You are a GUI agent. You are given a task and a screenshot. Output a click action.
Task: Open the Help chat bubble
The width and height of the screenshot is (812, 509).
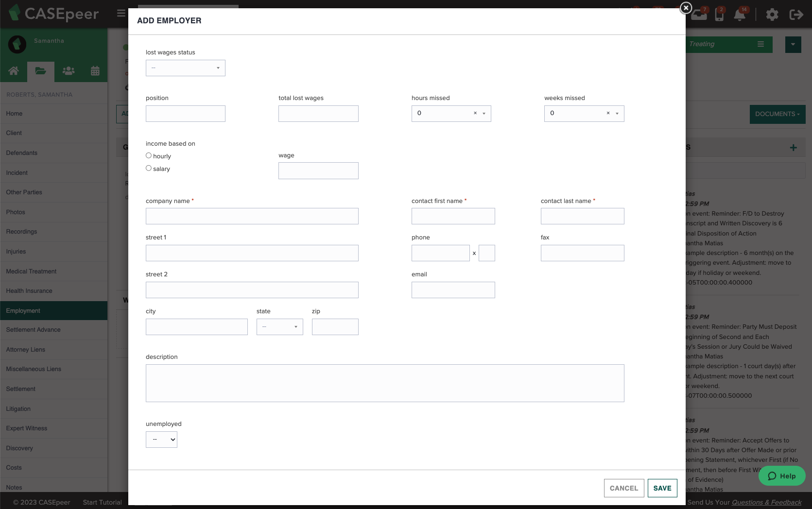[781, 476]
